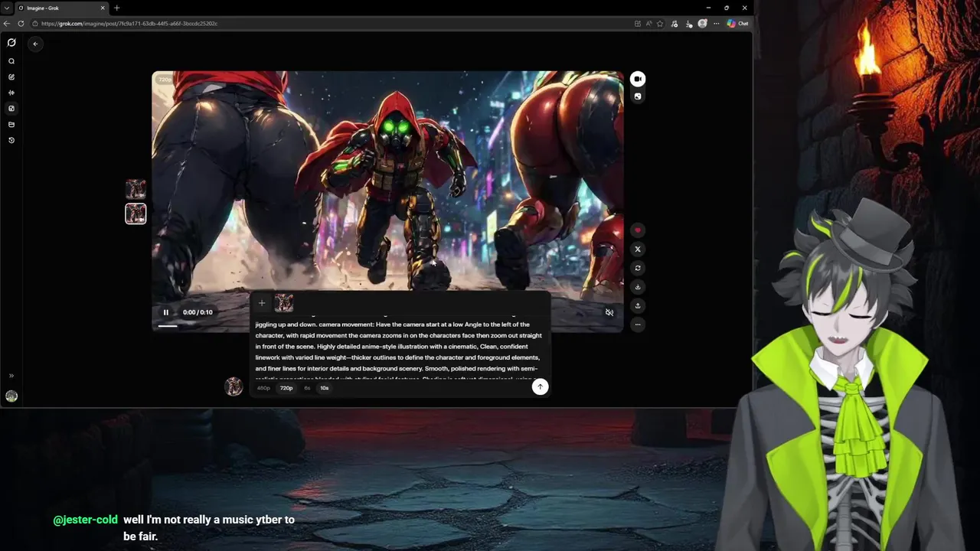Set video duration to 10s

pyautogui.click(x=325, y=388)
